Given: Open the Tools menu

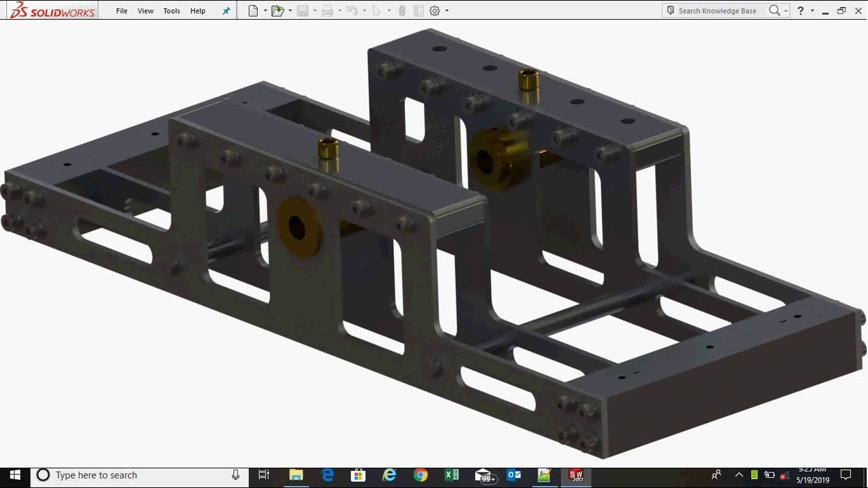Looking at the screenshot, I should 172,11.
